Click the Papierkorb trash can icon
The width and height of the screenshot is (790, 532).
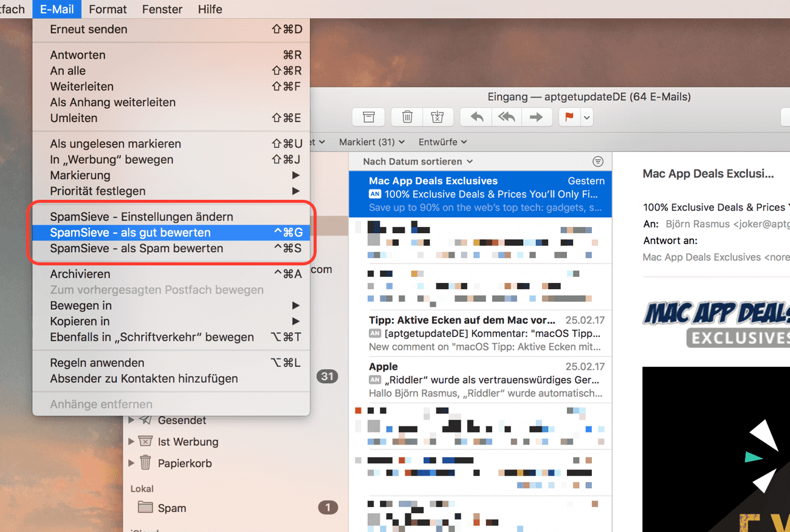145,463
